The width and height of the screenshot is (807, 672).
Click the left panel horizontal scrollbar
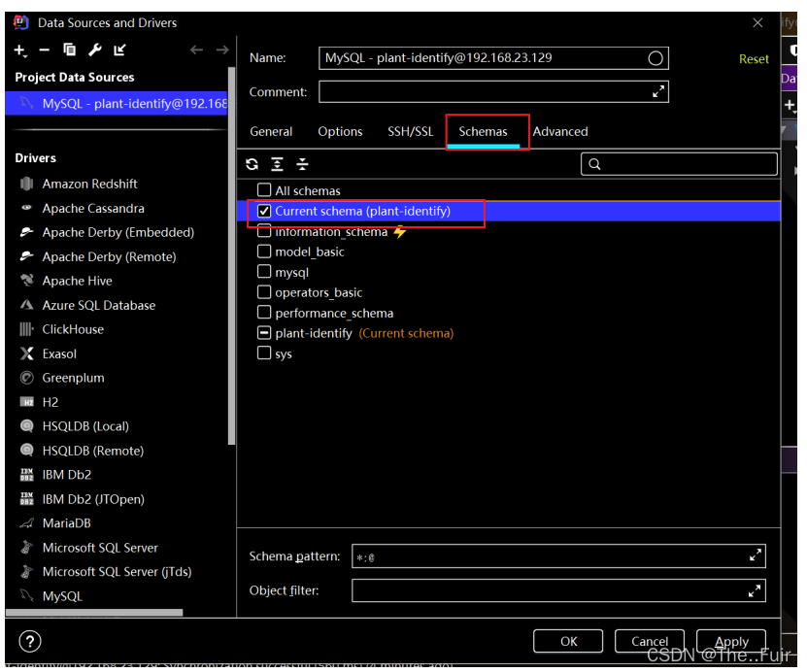94,613
